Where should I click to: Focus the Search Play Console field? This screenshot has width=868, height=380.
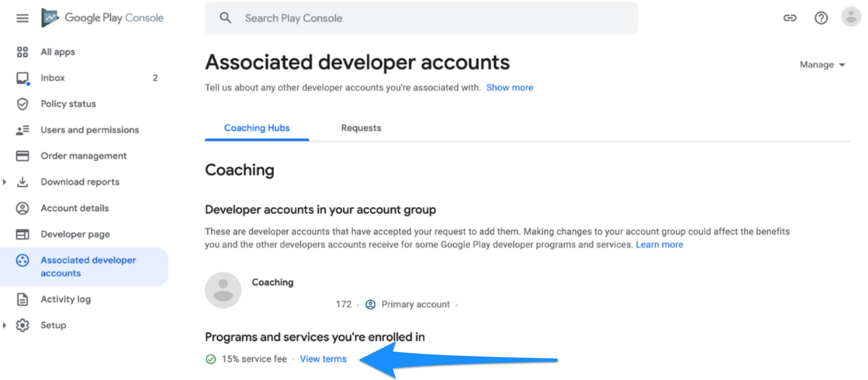click(421, 18)
